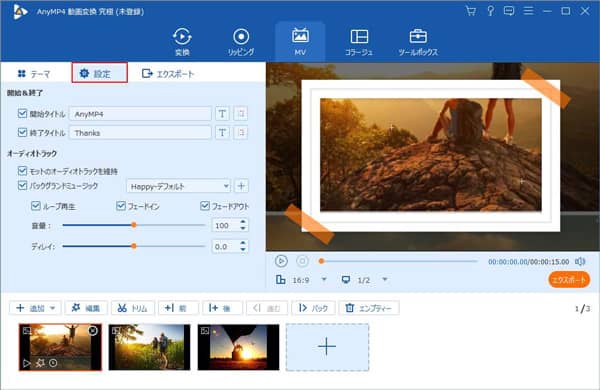Add media using the plus placeholder
600x390 pixels.
[327, 347]
